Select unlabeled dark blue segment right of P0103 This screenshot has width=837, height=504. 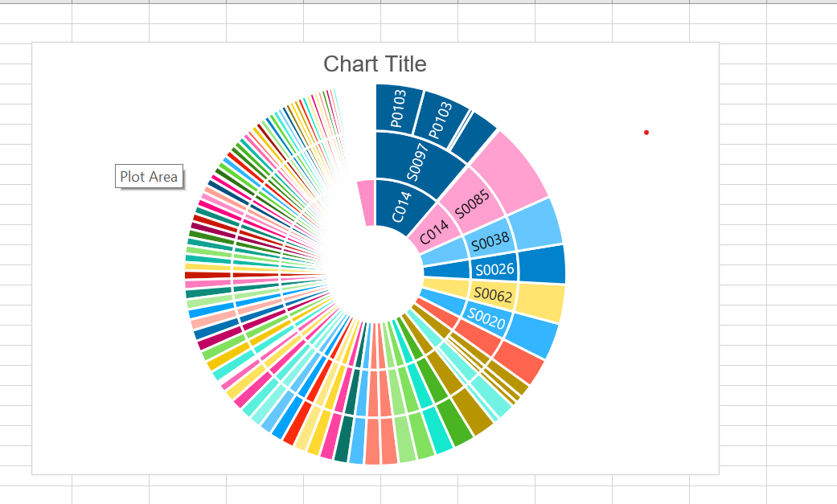click(x=478, y=129)
